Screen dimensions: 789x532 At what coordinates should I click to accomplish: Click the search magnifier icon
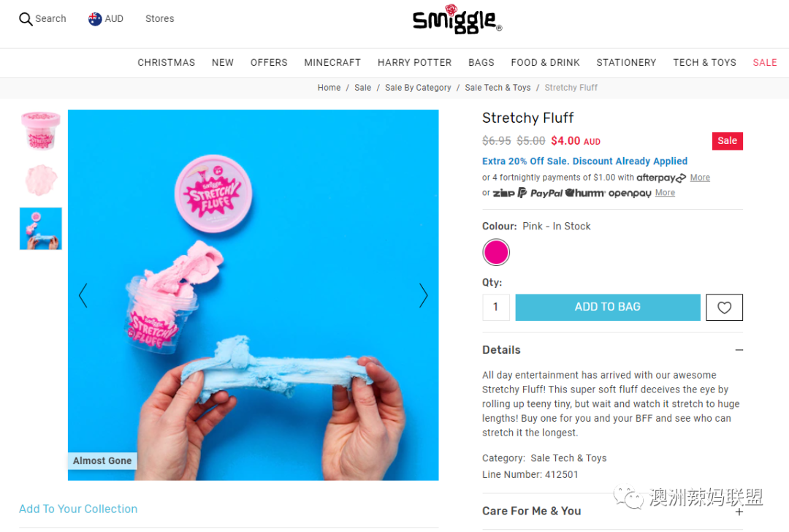[26, 19]
